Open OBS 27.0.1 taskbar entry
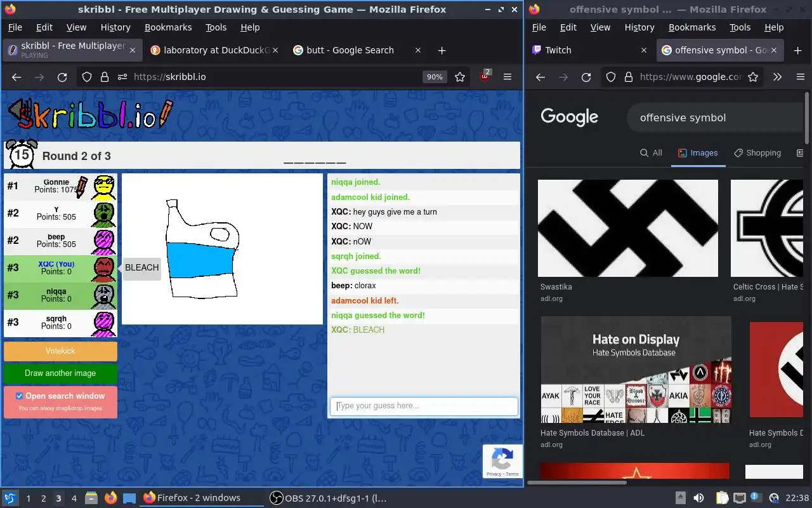 [x=329, y=498]
